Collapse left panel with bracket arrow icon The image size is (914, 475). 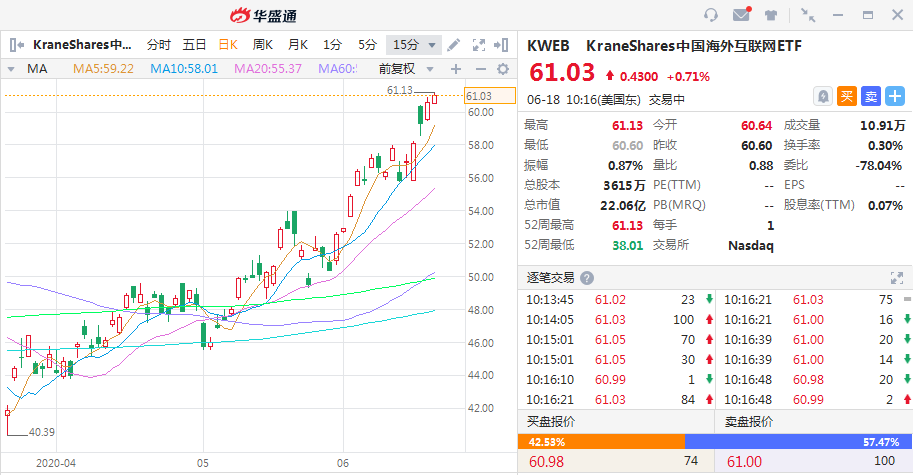pos(16,45)
